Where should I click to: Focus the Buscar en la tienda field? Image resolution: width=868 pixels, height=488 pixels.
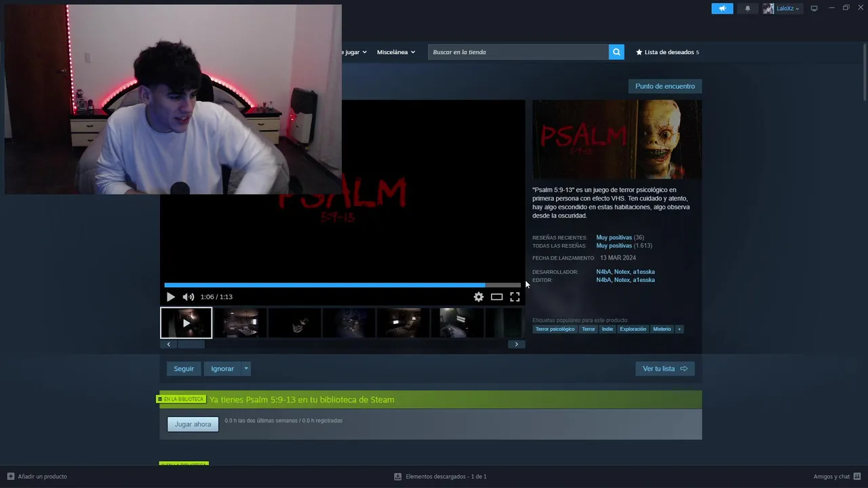(518, 52)
